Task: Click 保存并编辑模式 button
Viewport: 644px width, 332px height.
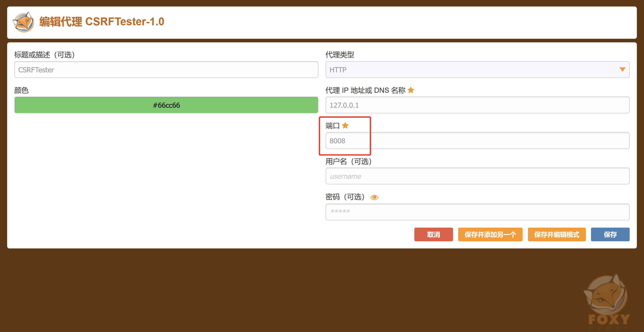Action: tap(556, 234)
